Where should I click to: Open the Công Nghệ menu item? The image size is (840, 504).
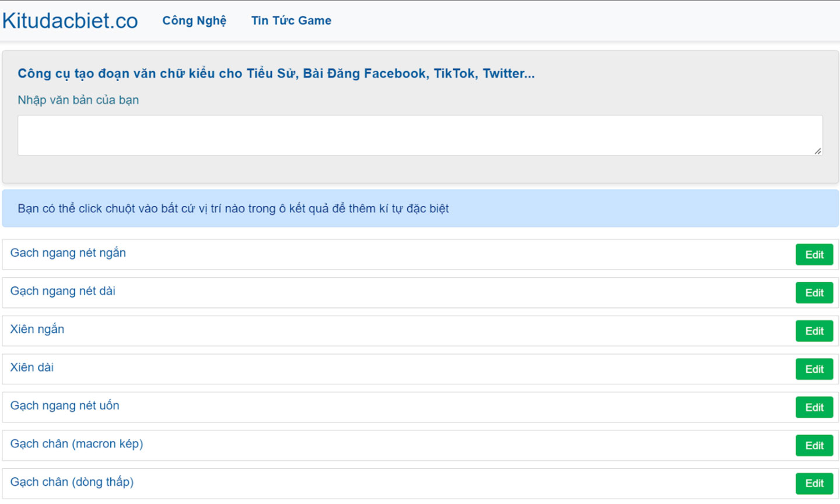pyautogui.click(x=194, y=21)
